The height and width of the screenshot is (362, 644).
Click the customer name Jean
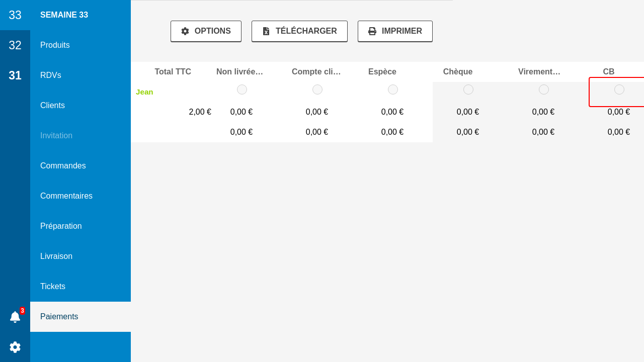[x=144, y=92]
